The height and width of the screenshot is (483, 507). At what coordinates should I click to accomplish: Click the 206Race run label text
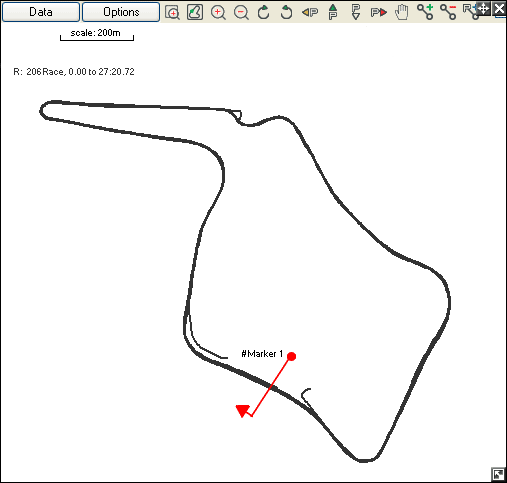coord(45,72)
